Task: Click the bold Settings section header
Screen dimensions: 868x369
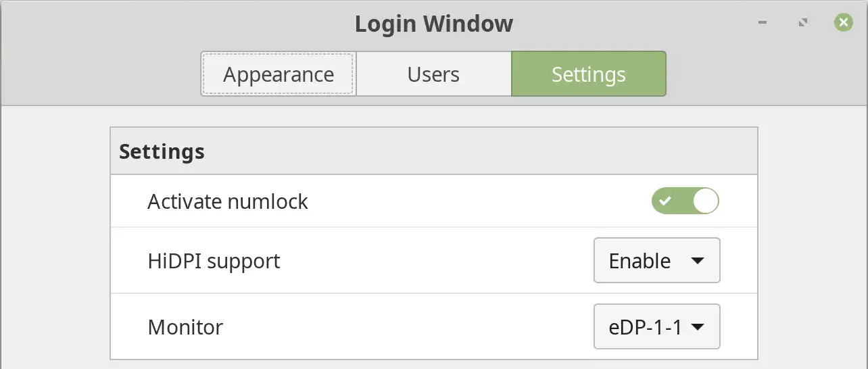Action: (162, 151)
